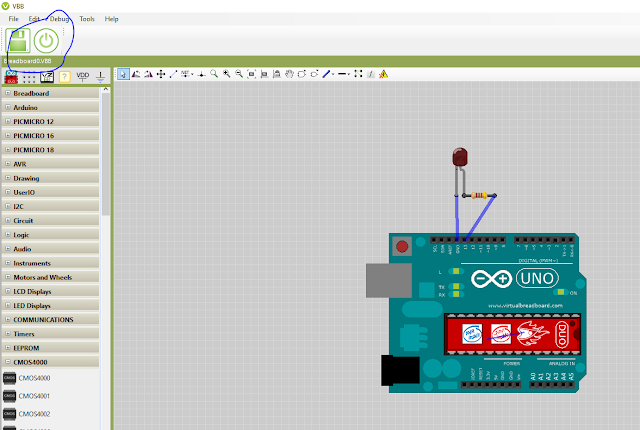Open the Help menu
This screenshot has height=430, width=640.
tap(111, 19)
